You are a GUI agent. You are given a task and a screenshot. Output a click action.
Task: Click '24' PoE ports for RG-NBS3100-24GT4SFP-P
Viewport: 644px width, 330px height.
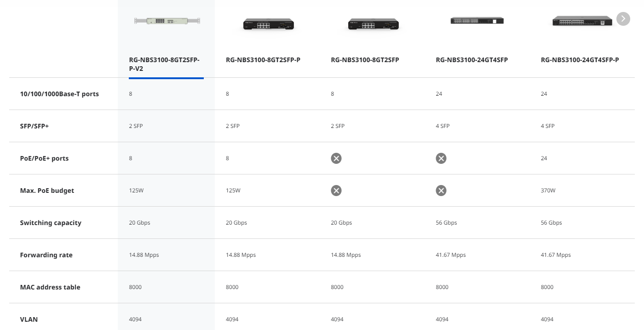pyautogui.click(x=544, y=158)
